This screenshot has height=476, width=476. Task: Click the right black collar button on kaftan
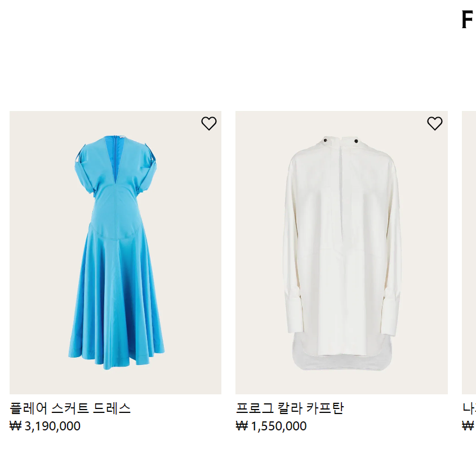[356, 141]
